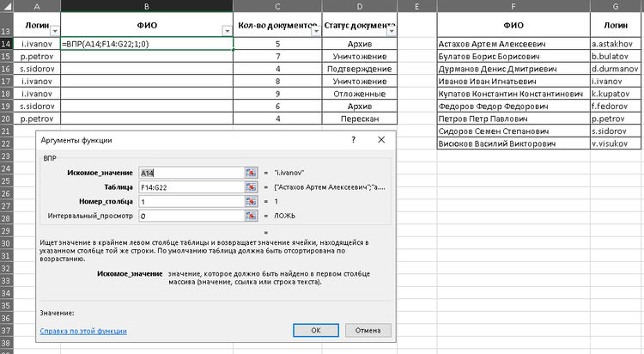Open filter dropdown for Статус документа column
The width and height of the screenshot is (644, 354).
tap(392, 31)
